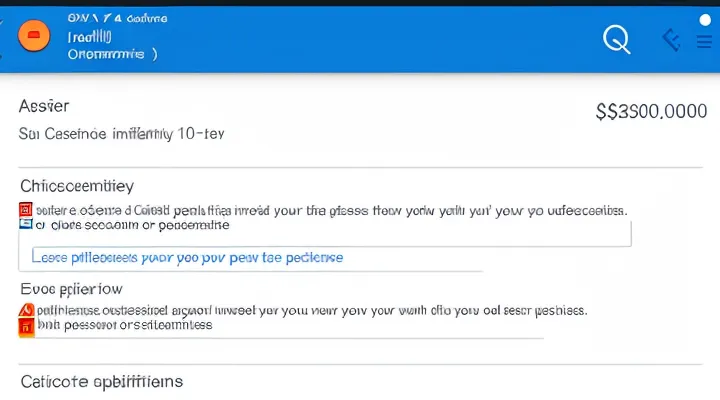This screenshot has width=720, height=400.
Task: Click the red warning triangle under Evoe pplieriow
Action: [27, 310]
